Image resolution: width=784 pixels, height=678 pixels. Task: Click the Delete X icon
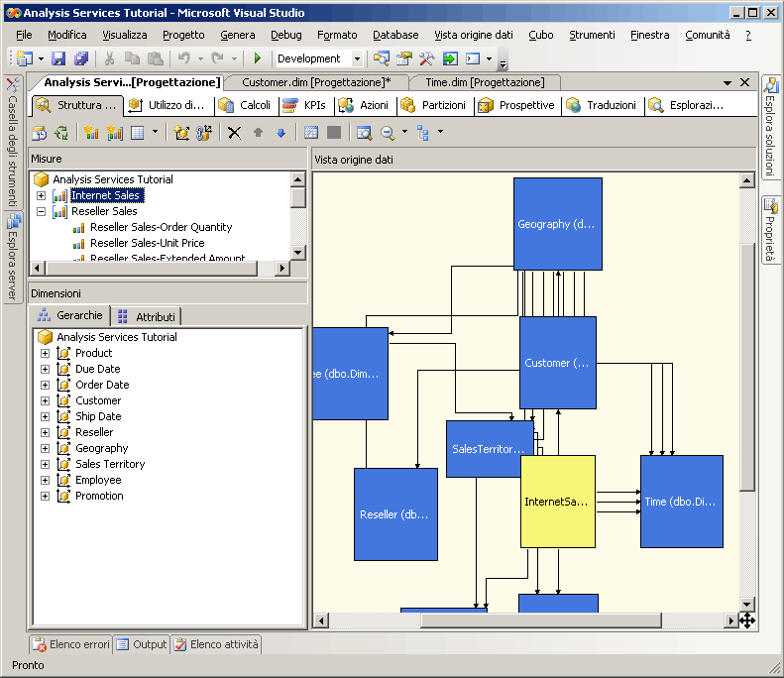[x=234, y=133]
